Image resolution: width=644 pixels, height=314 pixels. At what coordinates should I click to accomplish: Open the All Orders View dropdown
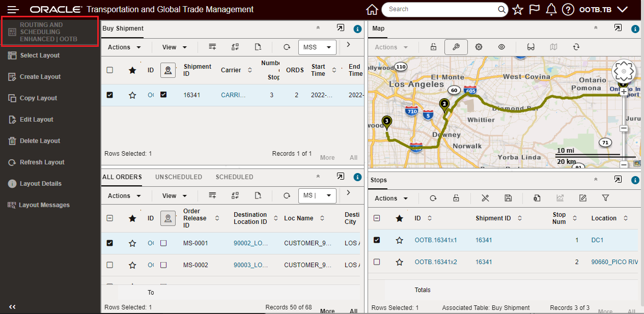pyautogui.click(x=175, y=196)
